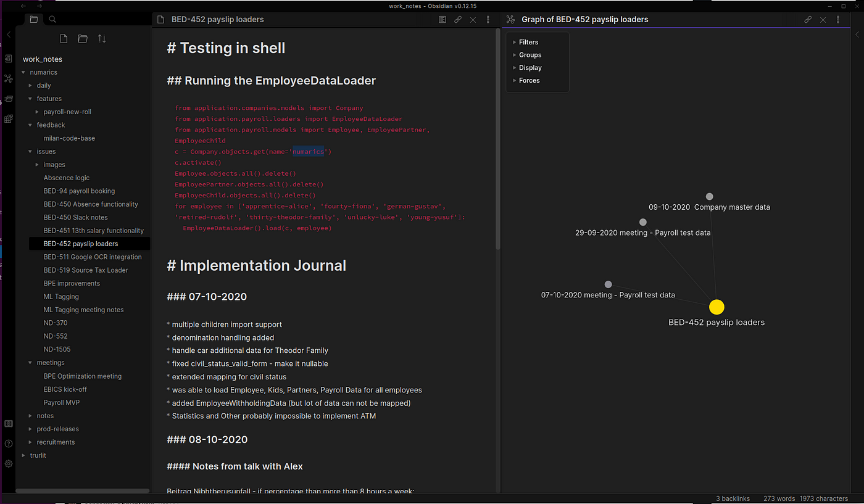The height and width of the screenshot is (504, 864).
Task: Collapse the features folder
Action: (30, 99)
